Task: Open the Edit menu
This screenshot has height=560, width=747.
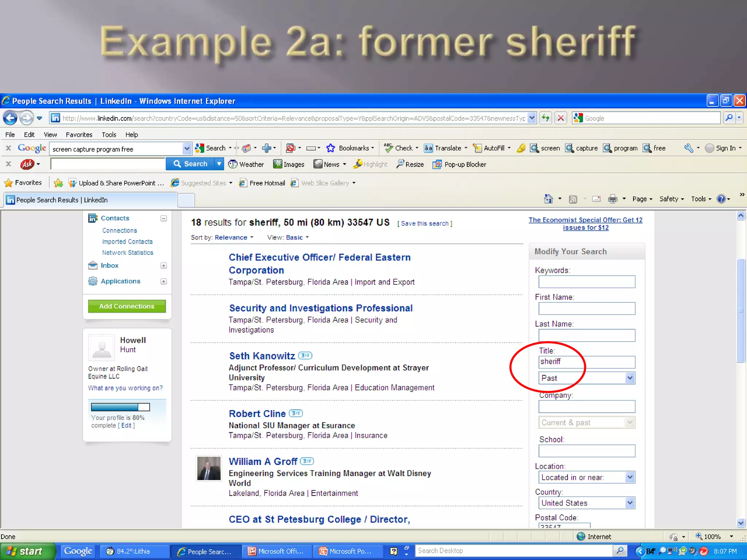Action: pyautogui.click(x=29, y=135)
